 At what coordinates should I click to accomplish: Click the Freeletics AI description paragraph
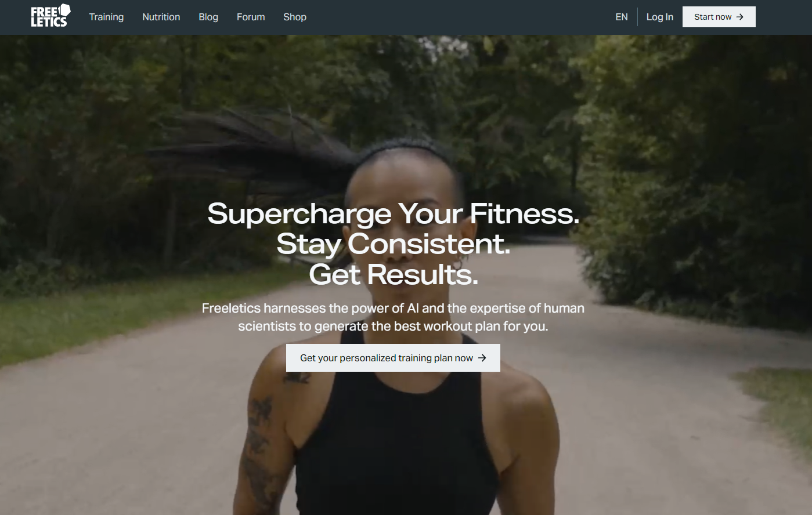tap(393, 317)
